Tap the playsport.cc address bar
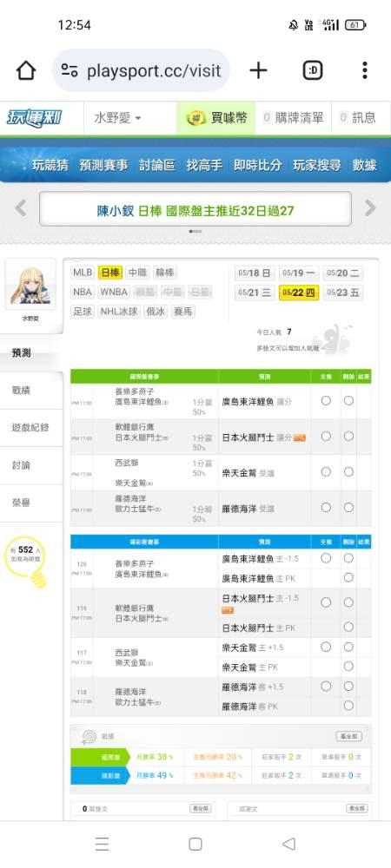The height and width of the screenshot is (868, 391). [x=142, y=71]
